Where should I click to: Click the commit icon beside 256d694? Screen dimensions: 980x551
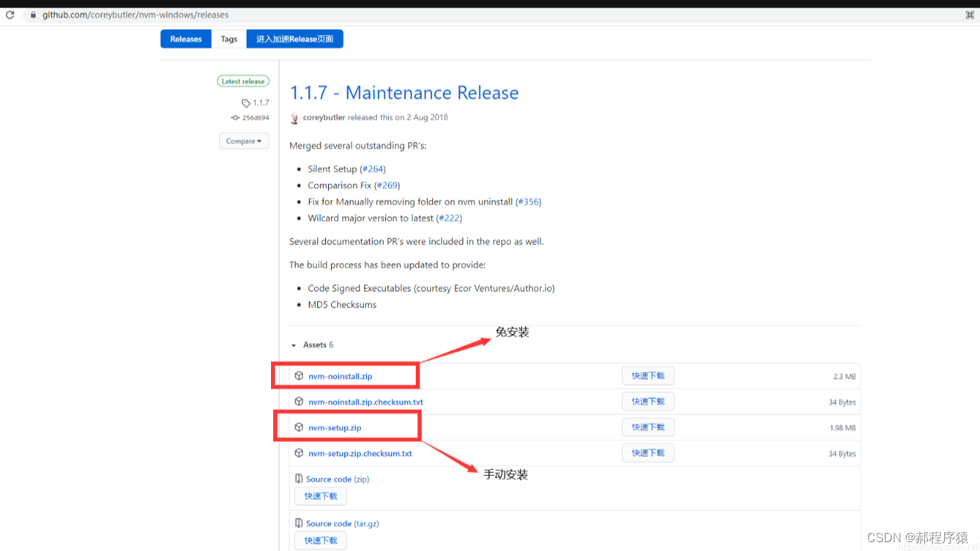pyautogui.click(x=235, y=118)
